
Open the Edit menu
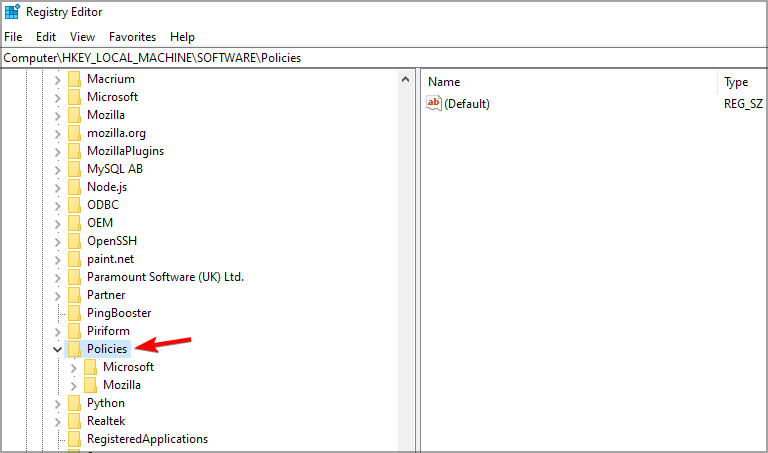(46, 37)
